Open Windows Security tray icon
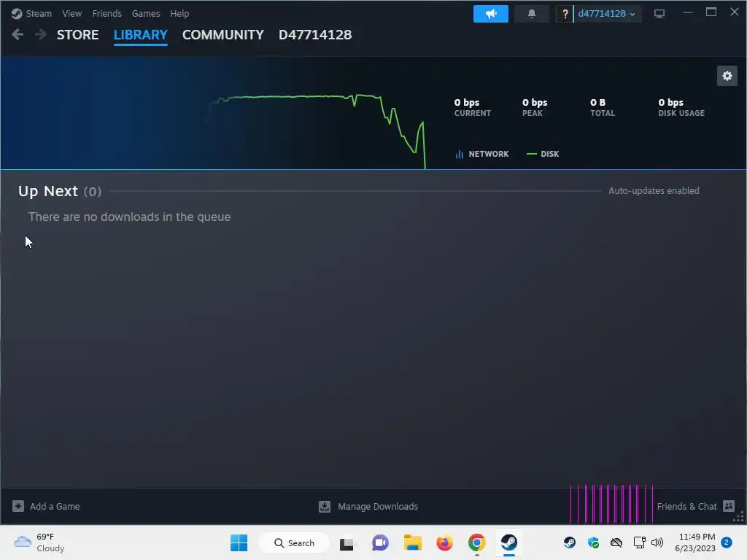 coord(593,542)
